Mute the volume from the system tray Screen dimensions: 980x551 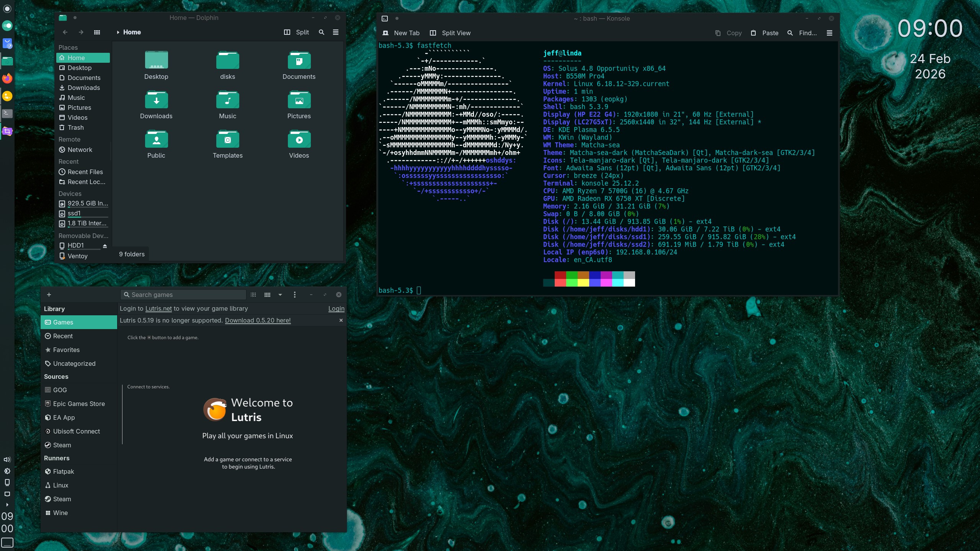(x=7, y=459)
